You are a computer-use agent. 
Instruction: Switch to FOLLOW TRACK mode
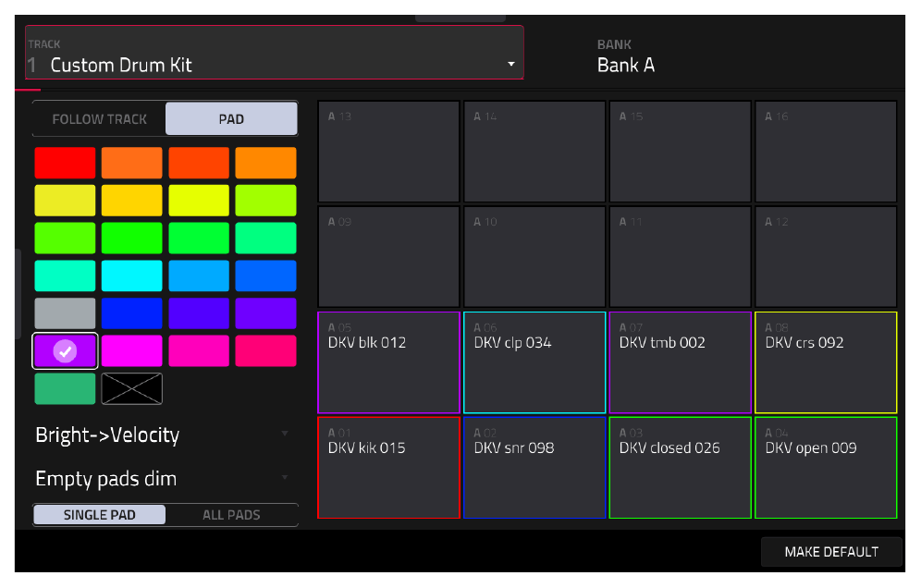tap(99, 119)
